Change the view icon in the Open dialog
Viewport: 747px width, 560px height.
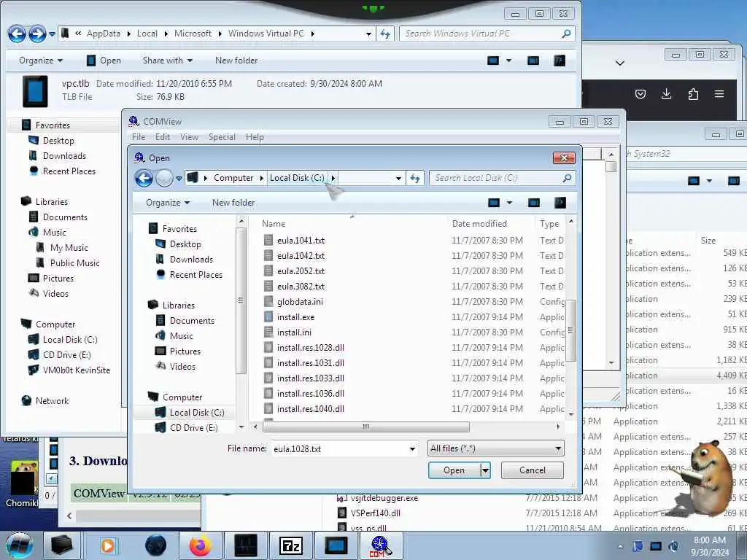(x=494, y=203)
